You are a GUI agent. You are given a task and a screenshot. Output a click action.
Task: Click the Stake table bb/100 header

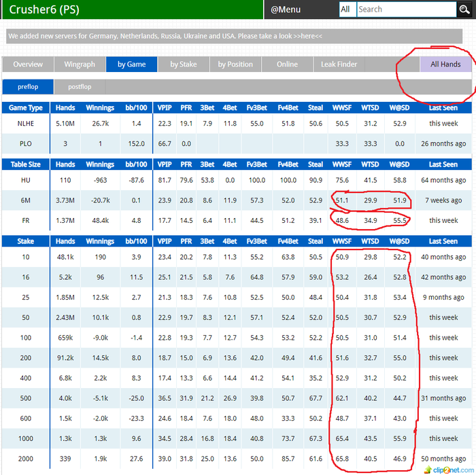[136, 241]
